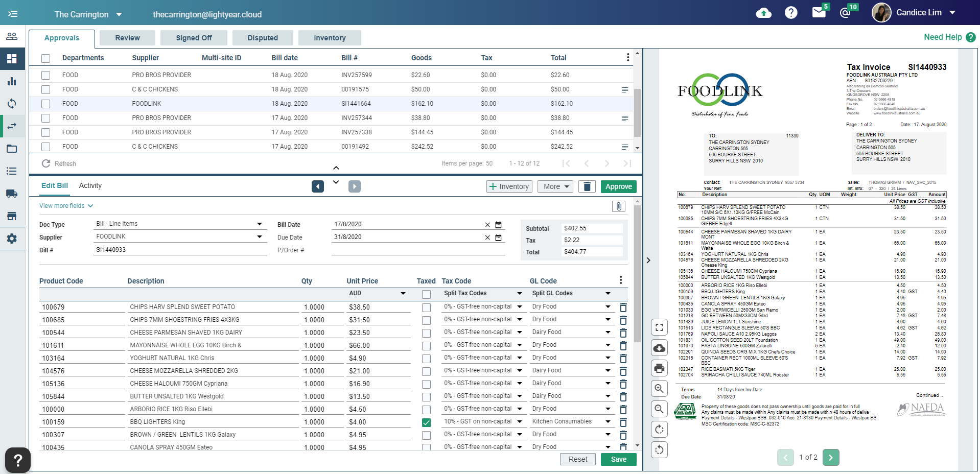The height and width of the screenshot is (474, 980).
Task: Open the delivery truck sidebar icon
Action: 12,194
